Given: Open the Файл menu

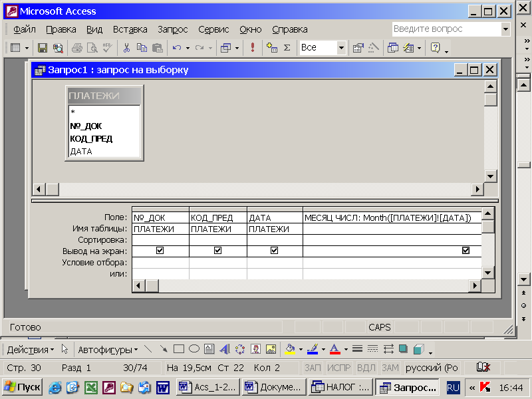Looking at the screenshot, I should click(25, 29).
